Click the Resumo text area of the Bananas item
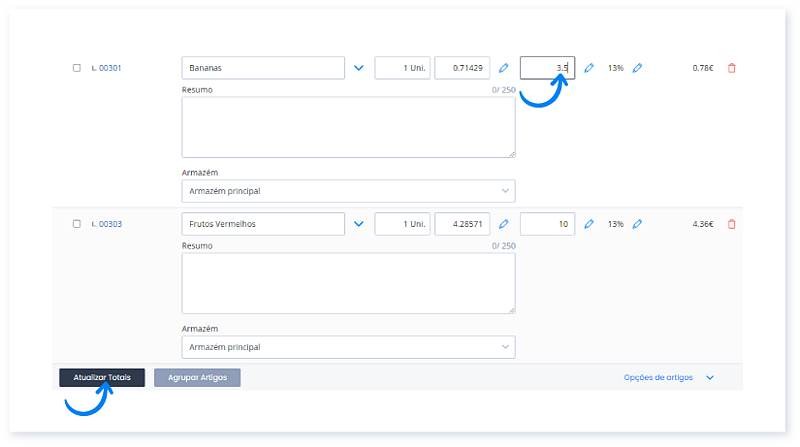This screenshot has height=447, width=800. click(x=348, y=127)
